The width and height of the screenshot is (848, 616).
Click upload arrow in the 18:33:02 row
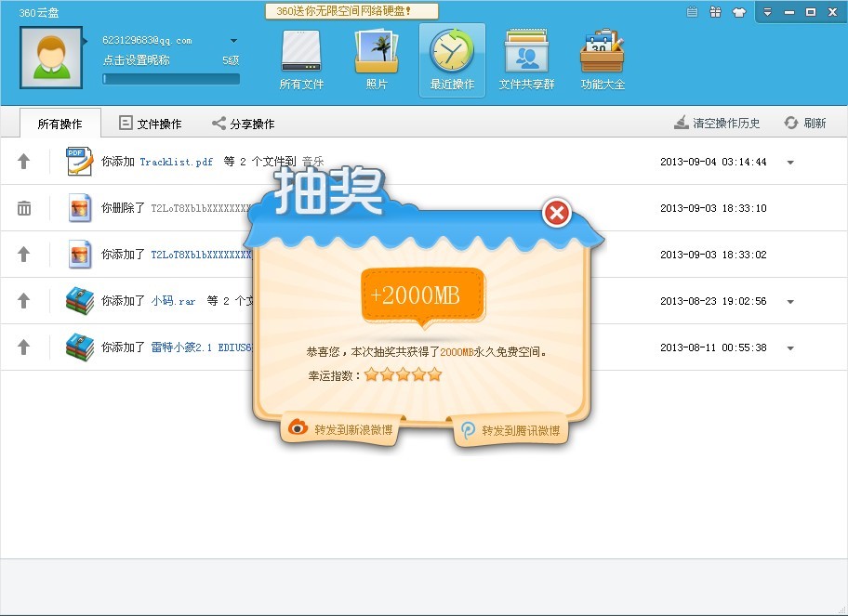tap(24, 254)
